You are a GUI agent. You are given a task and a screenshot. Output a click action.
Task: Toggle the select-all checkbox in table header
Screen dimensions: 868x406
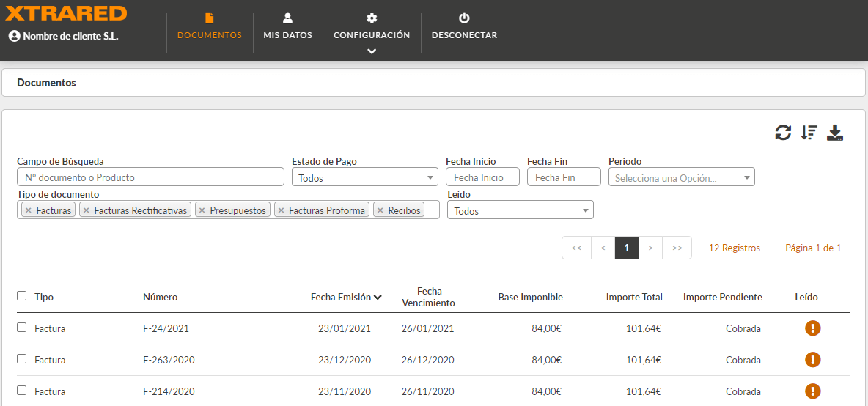pos(21,296)
